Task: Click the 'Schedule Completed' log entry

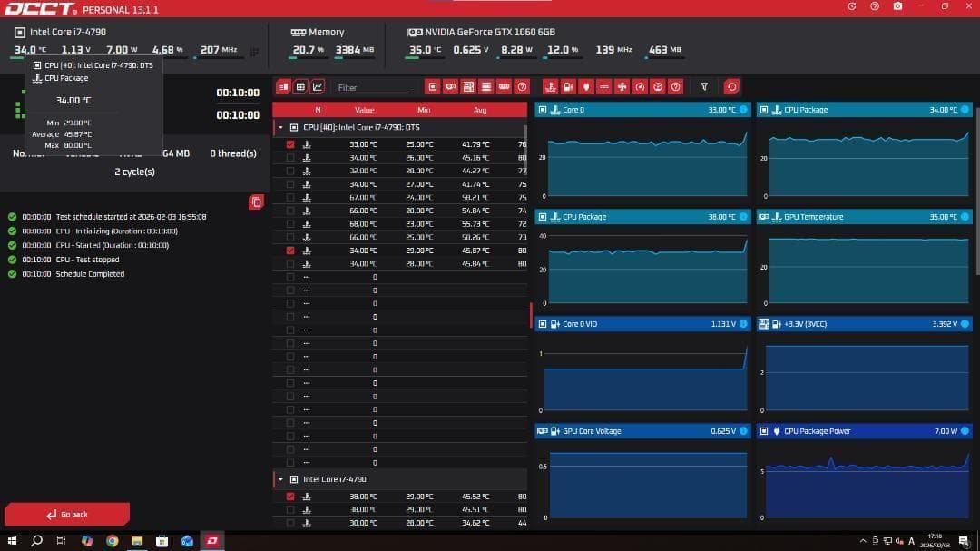Action: pyautogui.click(x=90, y=274)
